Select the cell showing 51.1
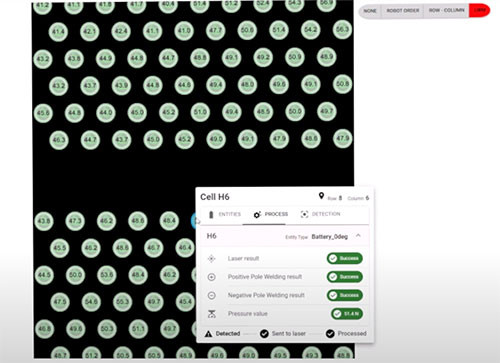This screenshot has width=500, height=363. tap(138, 329)
